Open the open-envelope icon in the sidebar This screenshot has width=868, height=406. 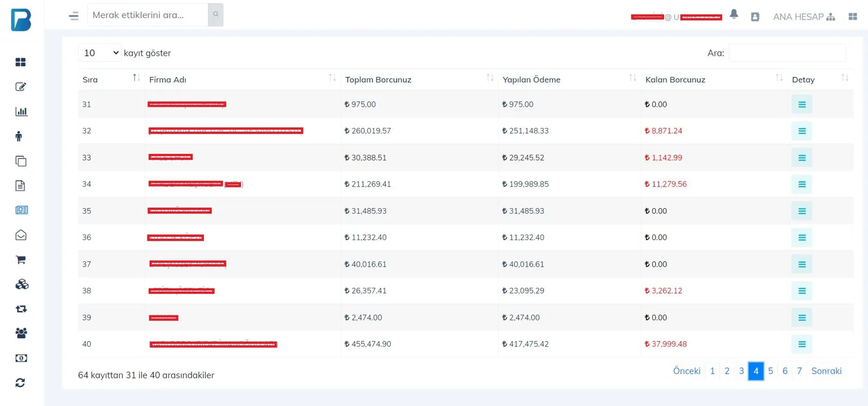(21, 235)
